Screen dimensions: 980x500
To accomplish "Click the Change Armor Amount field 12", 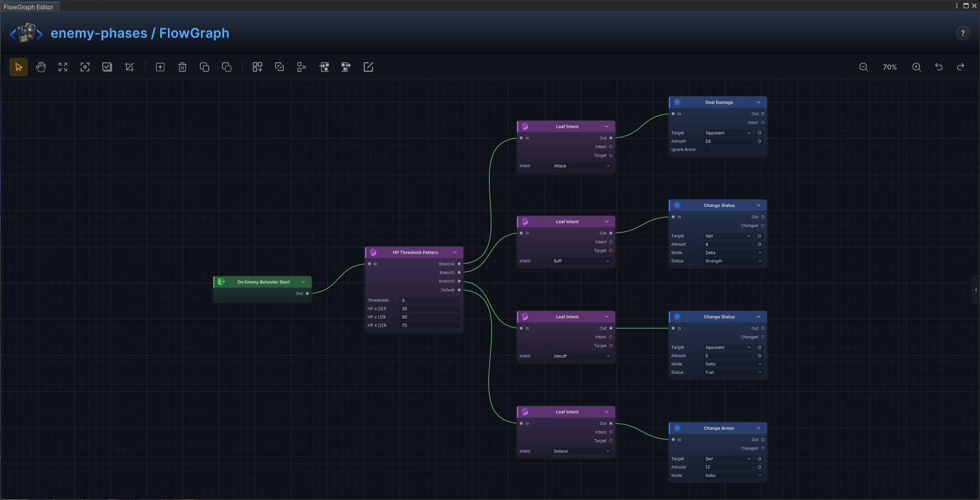I will point(728,467).
